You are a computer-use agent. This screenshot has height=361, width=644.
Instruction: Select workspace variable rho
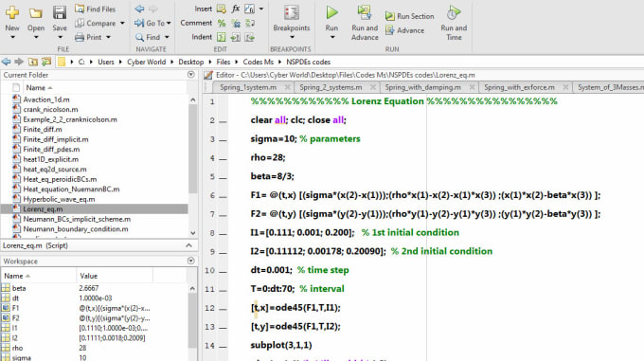(18, 348)
